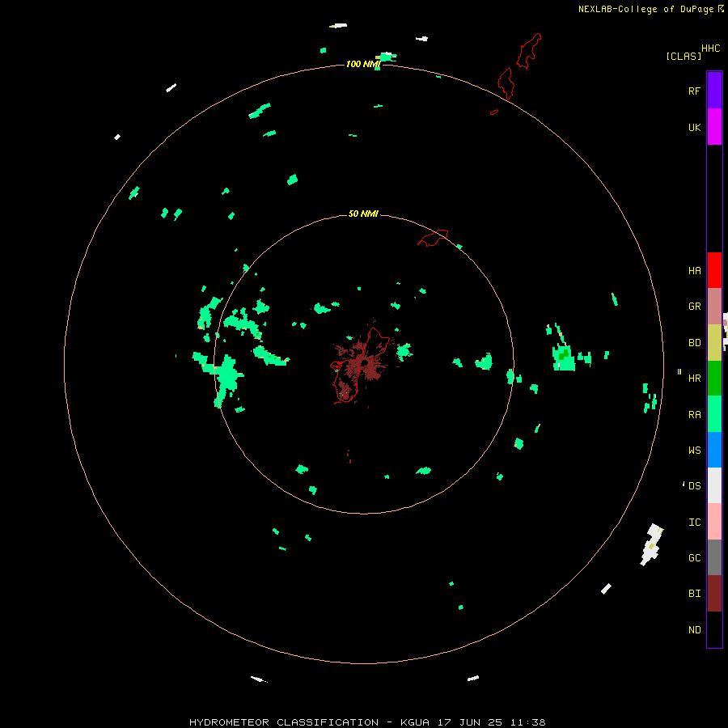Pick the light green RA legend swatch
This screenshot has height=728, width=728.
pos(714,414)
